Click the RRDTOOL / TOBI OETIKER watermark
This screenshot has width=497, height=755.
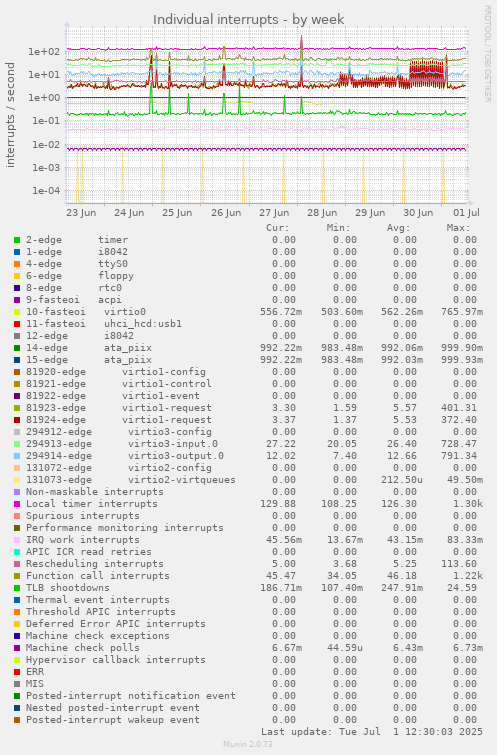click(487, 54)
